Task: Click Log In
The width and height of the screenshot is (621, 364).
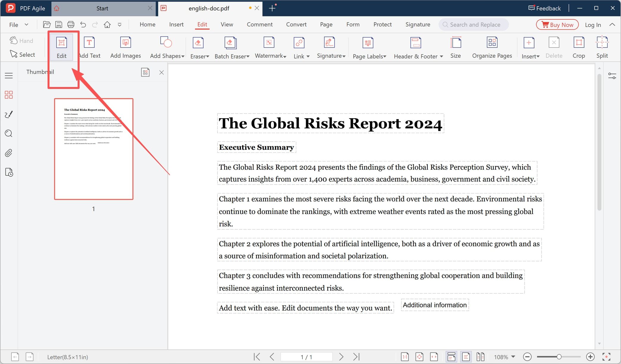Action: click(593, 25)
